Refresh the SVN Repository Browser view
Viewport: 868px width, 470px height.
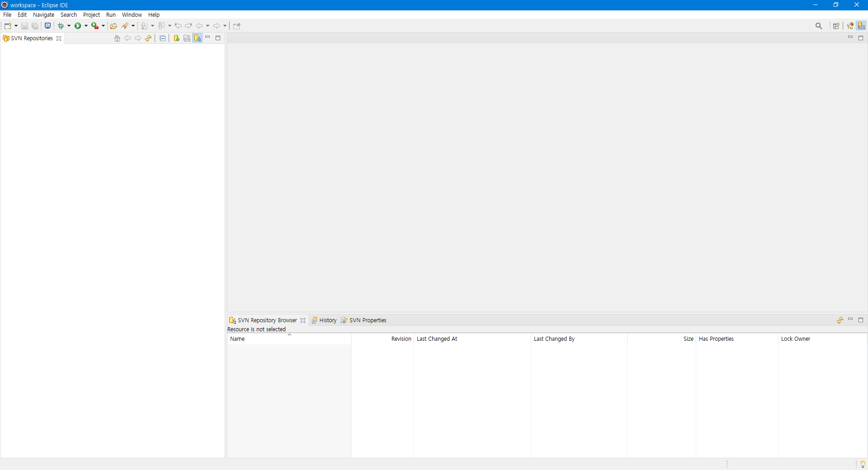pyautogui.click(x=840, y=320)
